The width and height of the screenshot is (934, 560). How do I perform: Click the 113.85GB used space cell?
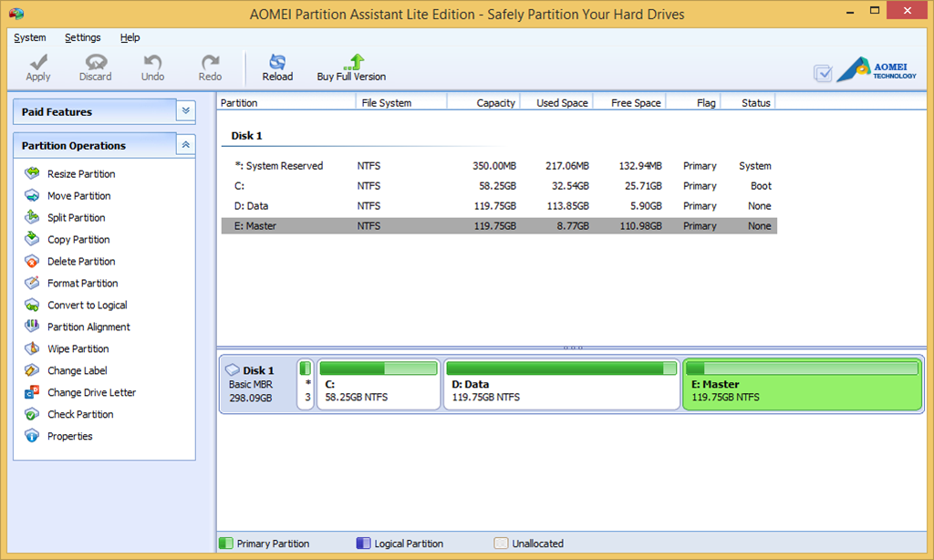click(567, 205)
